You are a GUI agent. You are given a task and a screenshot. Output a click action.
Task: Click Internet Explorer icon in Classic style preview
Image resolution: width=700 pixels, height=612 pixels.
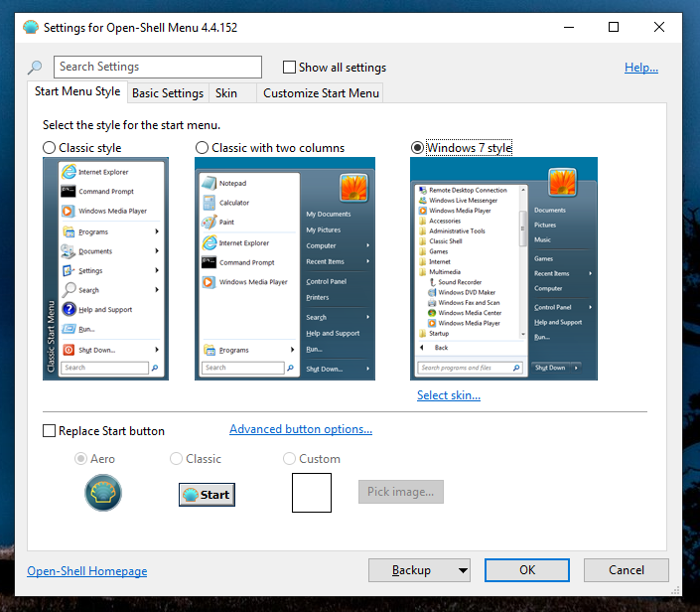pyautogui.click(x=69, y=172)
